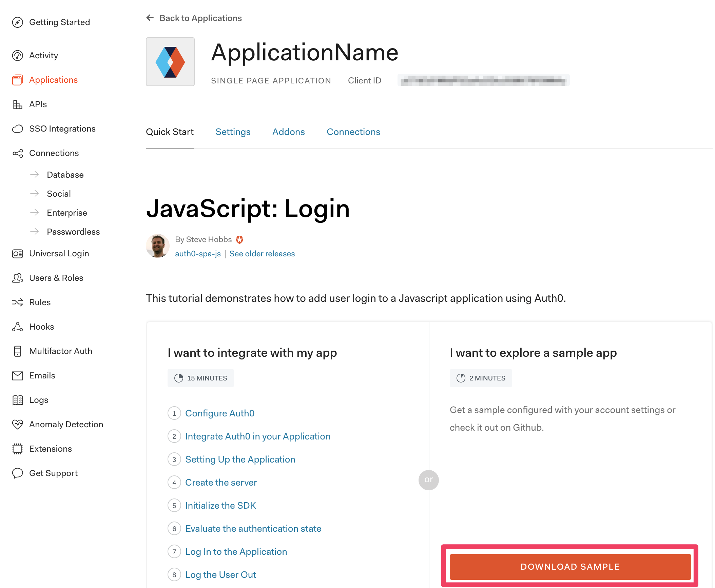Viewport: 715px width, 588px height.
Task: Click the clock icon by 2 MINUTES
Action: [461, 378]
